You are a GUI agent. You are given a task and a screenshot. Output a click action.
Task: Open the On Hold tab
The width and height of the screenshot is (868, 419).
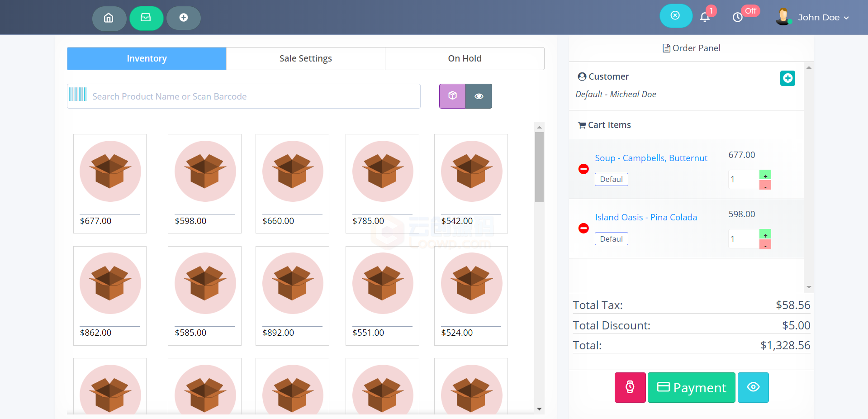click(465, 58)
